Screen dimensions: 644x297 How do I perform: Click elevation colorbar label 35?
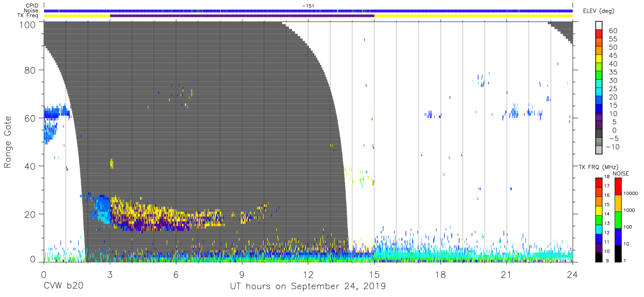pos(612,72)
